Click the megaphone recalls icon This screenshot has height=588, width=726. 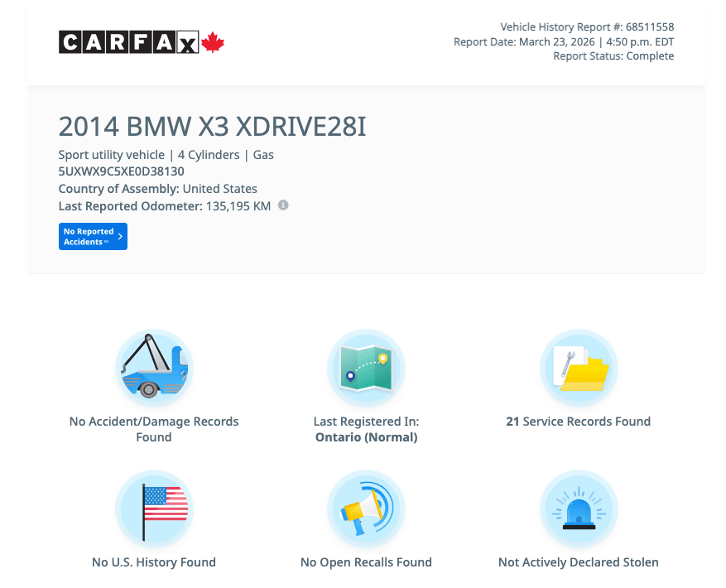366,508
